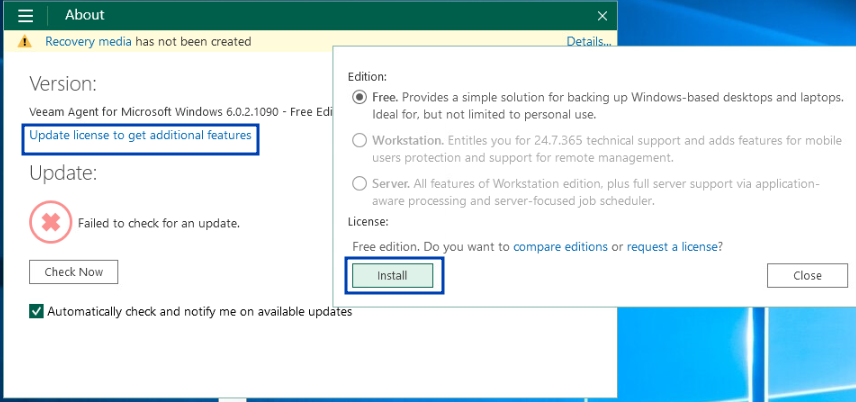
Task: Click the red failed update icon
Action: point(51,222)
